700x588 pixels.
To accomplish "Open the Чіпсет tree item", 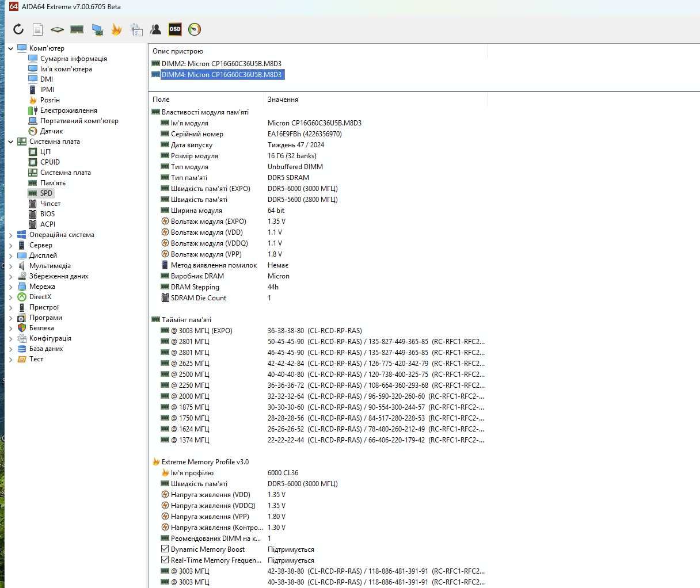I will (50, 204).
